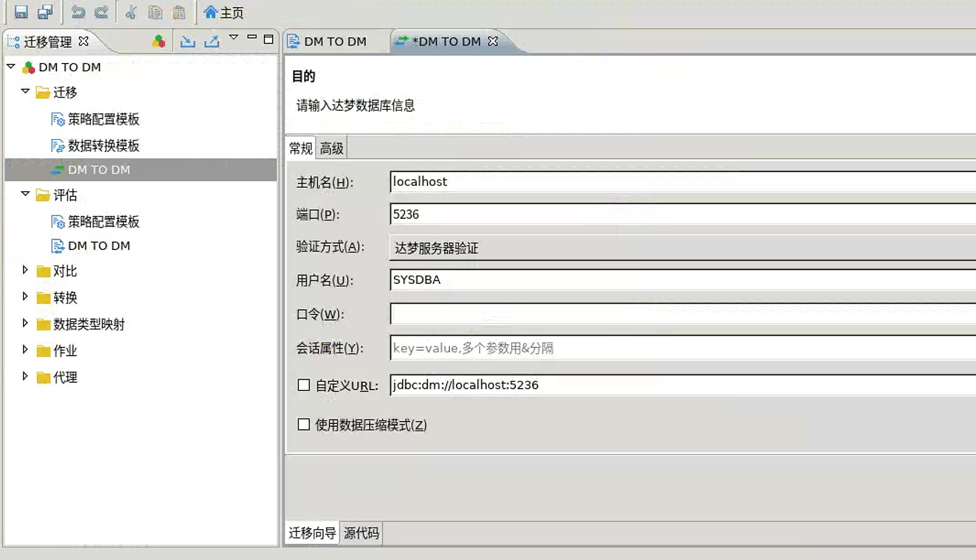Select the 代理 folder label

pyautogui.click(x=65, y=377)
